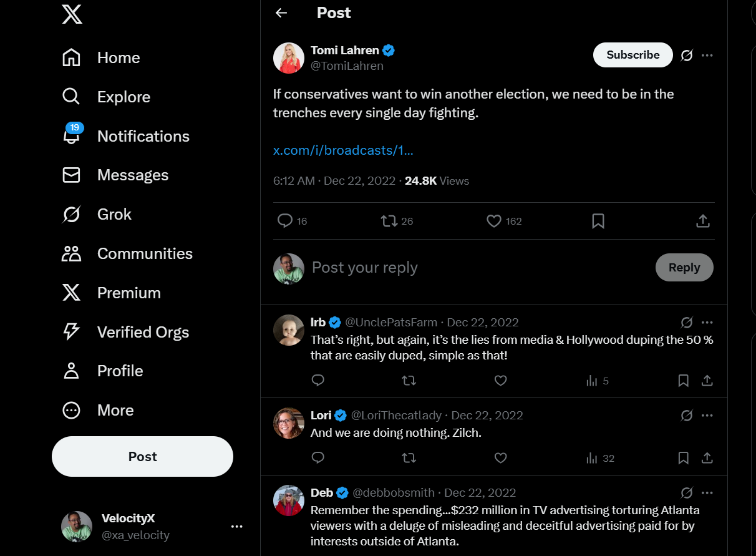Like Tomi Lahren's post with heart icon
The height and width of the screenshot is (556, 756).
[x=494, y=221]
